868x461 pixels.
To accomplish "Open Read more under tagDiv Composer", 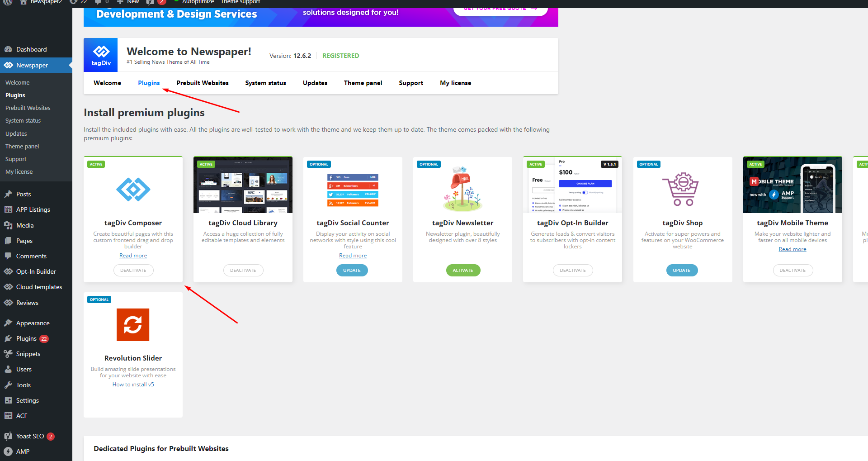I will pyautogui.click(x=133, y=256).
